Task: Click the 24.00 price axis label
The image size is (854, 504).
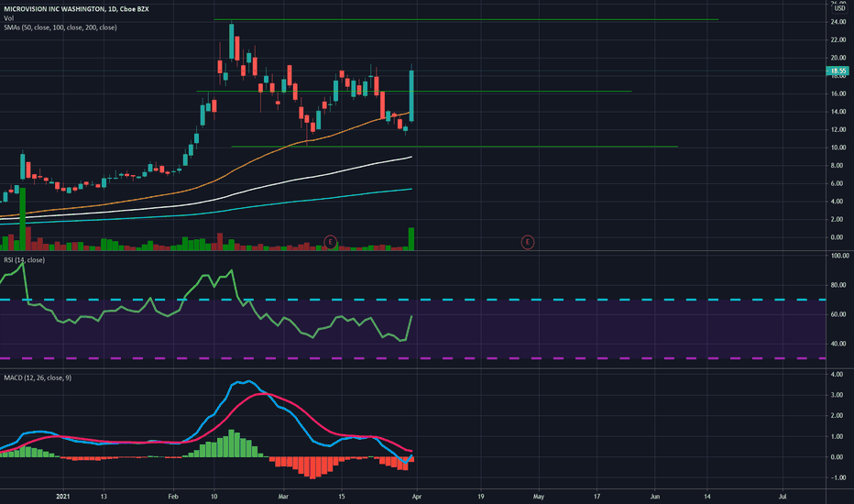Action: click(x=838, y=22)
